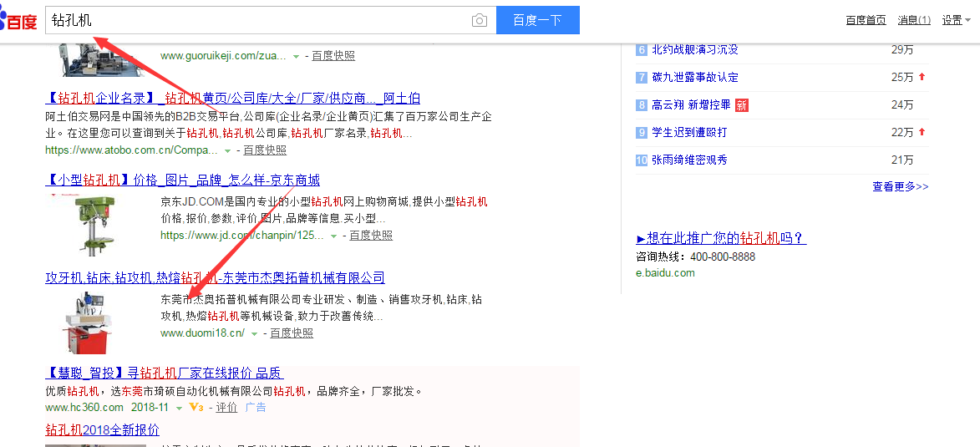Image resolution: width=980 pixels, height=447 pixels.
Task: Go to 百度首页 in top navigation
Action: click(866, 20)
